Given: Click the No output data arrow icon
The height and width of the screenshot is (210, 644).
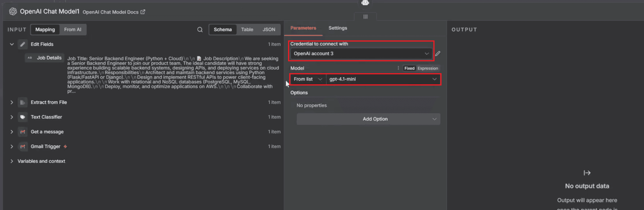Looking at the screenshot, I should tap(587, 173).
